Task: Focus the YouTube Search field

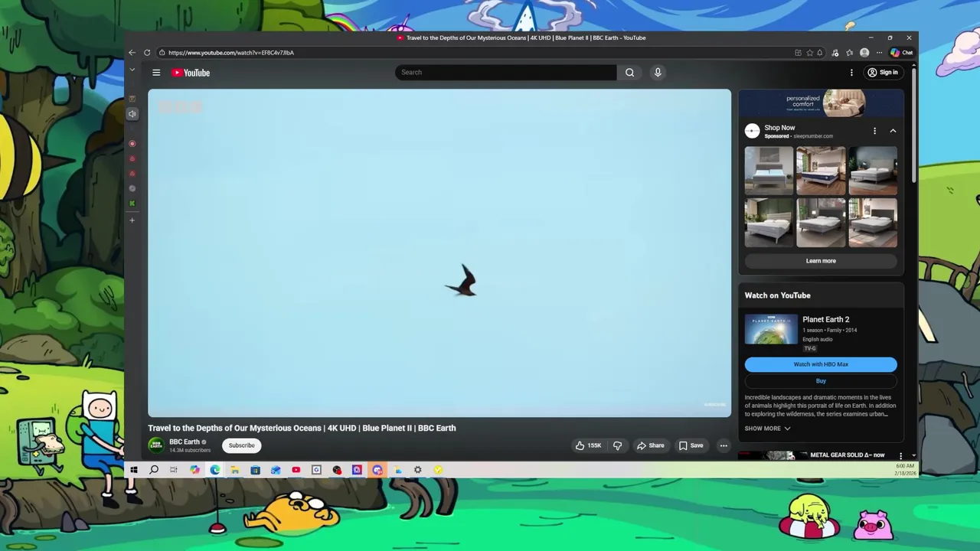Action: (x=505, y=73)
